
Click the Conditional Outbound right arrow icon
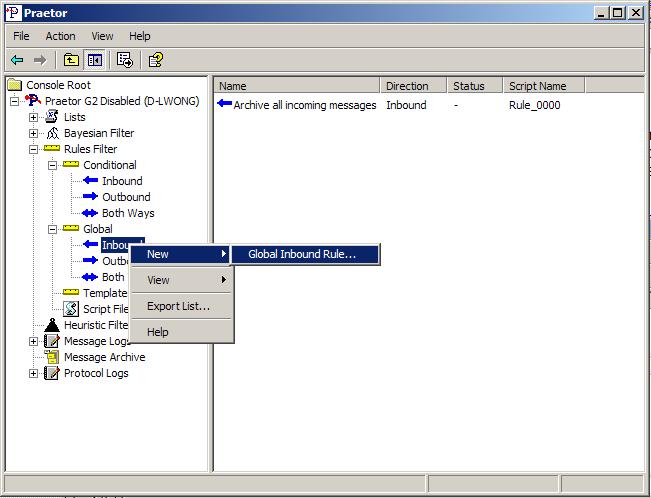point(90,196)
